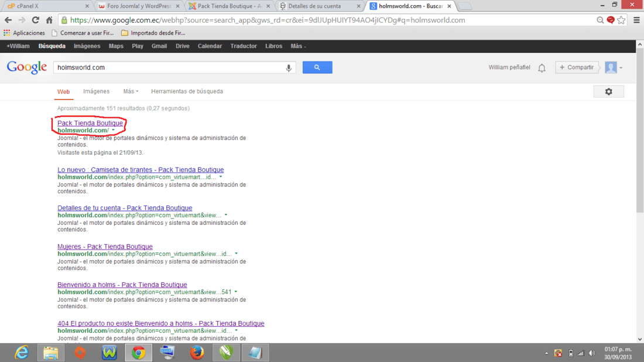Open Comenzar a usar Fir... bookmark

(x=83, y=33)
